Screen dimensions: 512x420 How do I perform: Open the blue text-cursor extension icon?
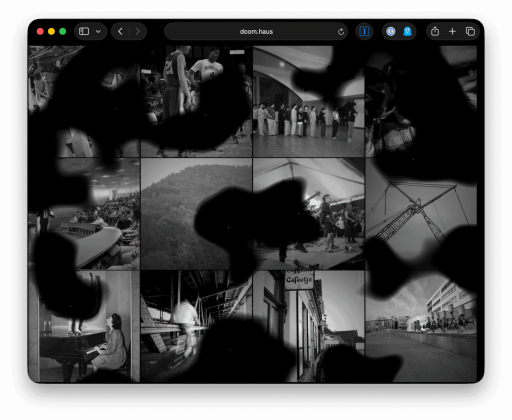(x=364, y=31)
